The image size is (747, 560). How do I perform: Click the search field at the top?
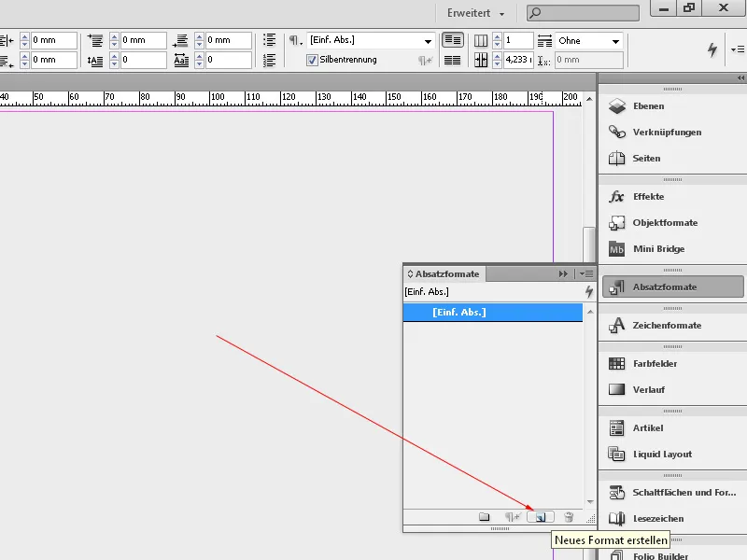coord(583,13)
